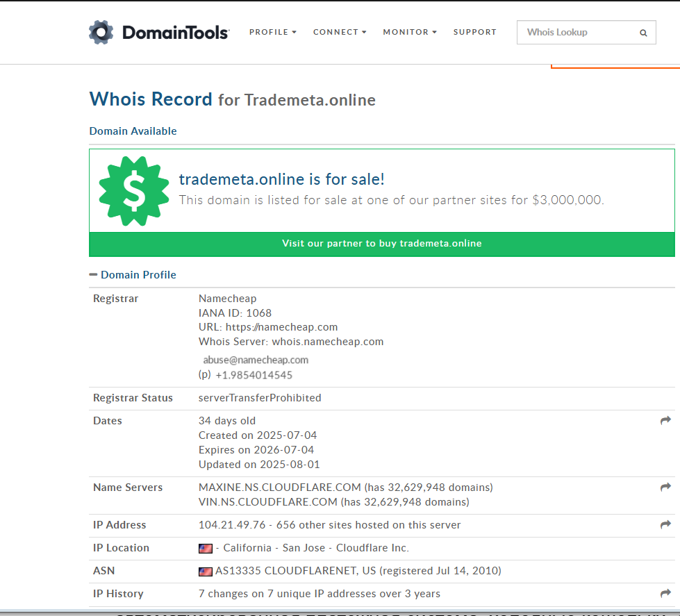The image size is (680, 616).
Task: Click the IP Address row label
Action: [119, 525]
